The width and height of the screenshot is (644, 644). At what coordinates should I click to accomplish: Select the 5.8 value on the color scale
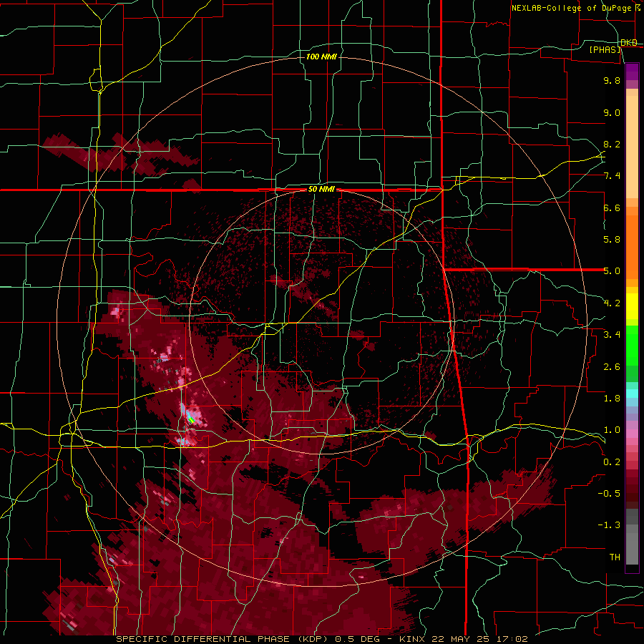pyautogui.click(x=612, y=240)
